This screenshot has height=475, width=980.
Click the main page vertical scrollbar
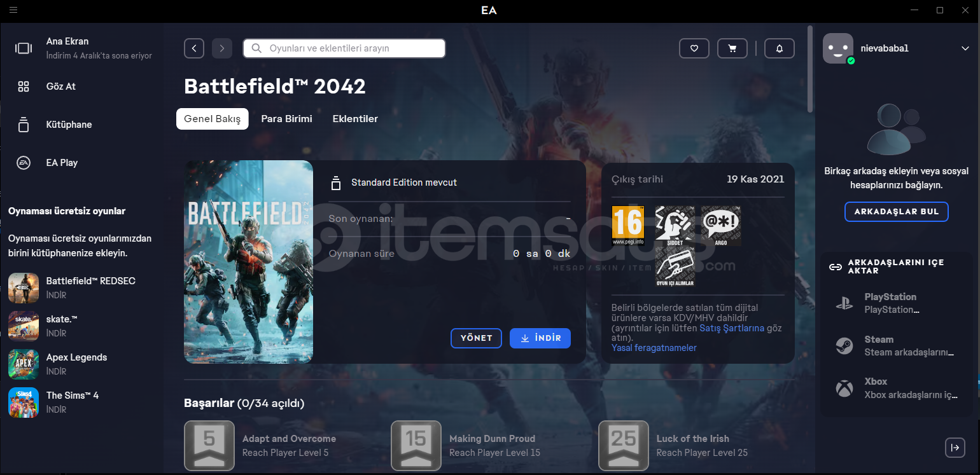coord(810,69)
